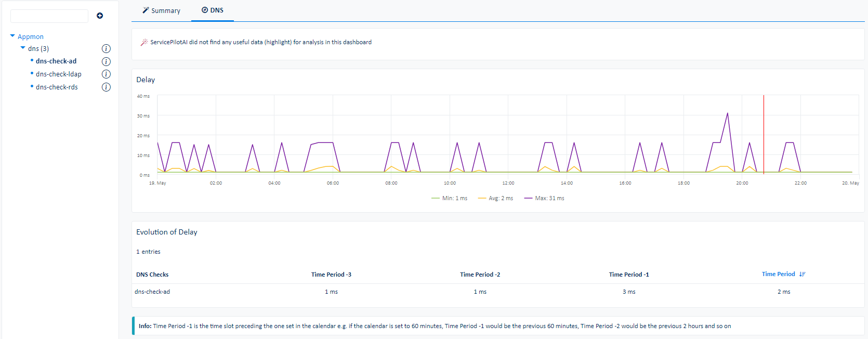Screen dimensions: 868x339
Task: Collapse the Appmon tree node
Action: (12, 36)
